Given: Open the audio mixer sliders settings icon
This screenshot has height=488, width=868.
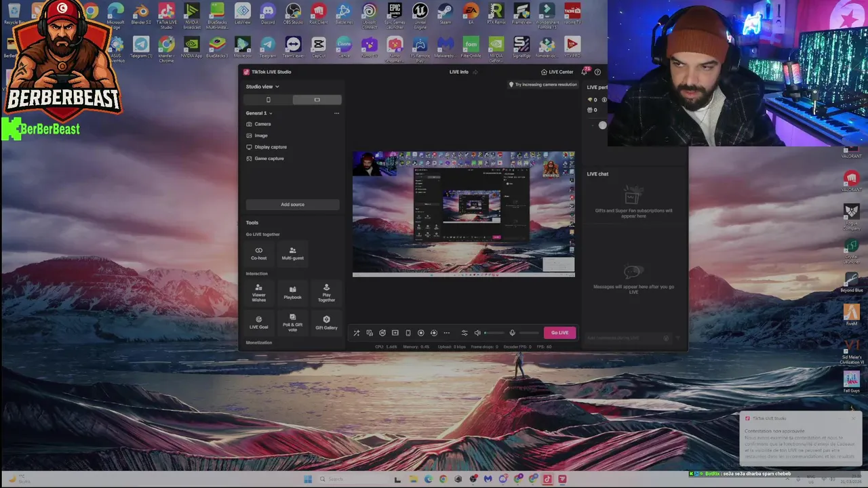Looking at the screenshot, I should point(465,333).
